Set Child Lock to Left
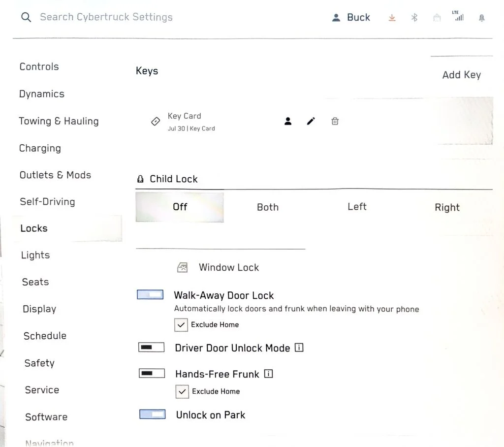Image resolution: width=504 pixels, height=447 pixels. (x=357, y=206)
